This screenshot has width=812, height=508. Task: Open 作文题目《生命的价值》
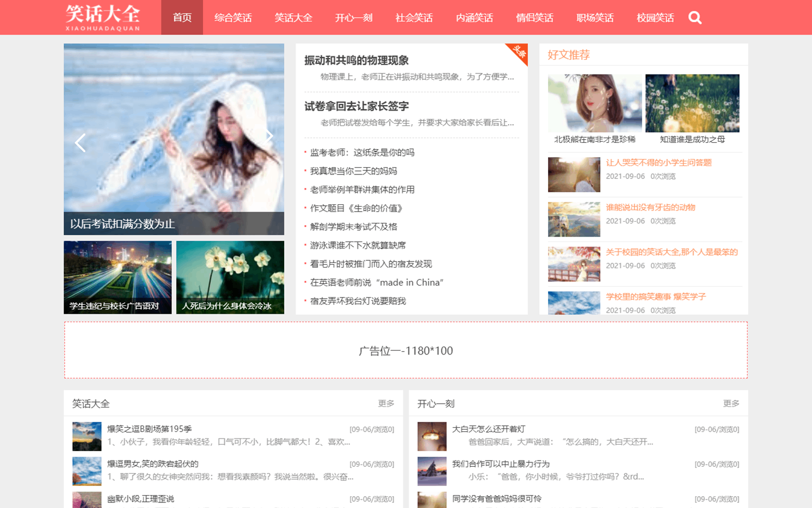pyautogui.click(x=358, y=208)
